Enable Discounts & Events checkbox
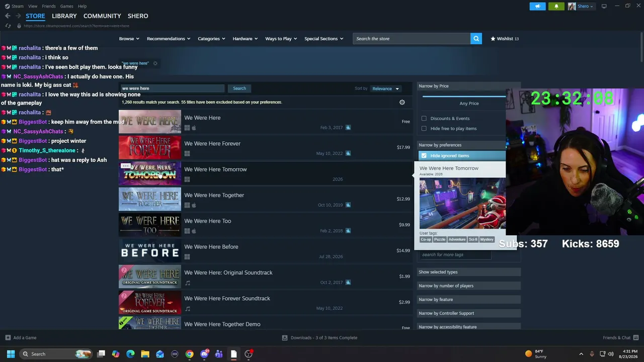Viewport: 644px width, 362px height. pyautogui.click(x=424, y=119)
